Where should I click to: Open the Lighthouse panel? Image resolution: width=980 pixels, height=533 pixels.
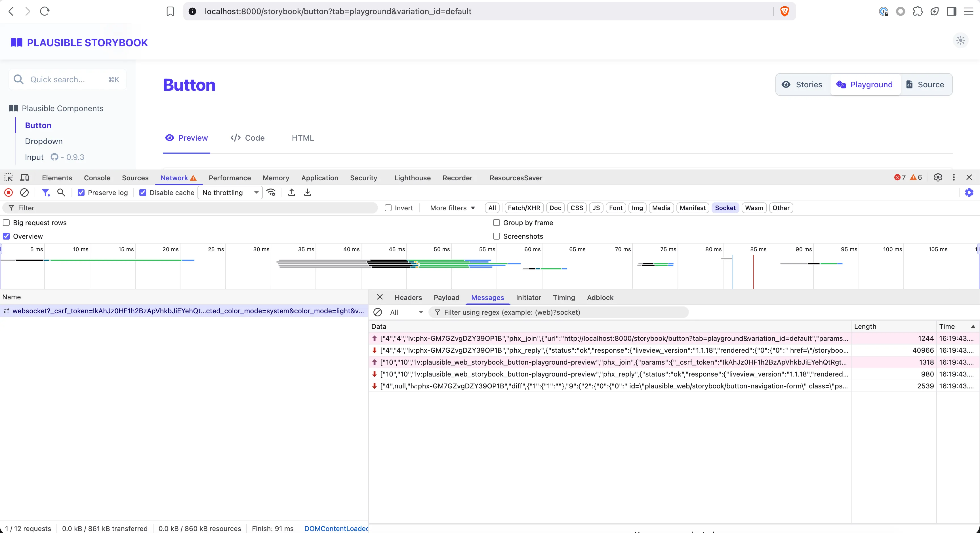(412, 177)
